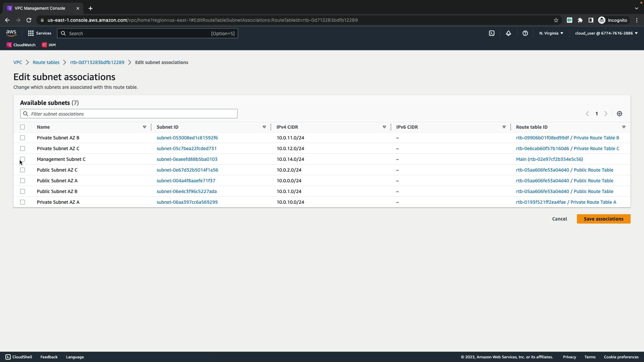The height and width of the screenshot is (362, 644).
Task: Click the AWS logo home icon
Action: tap(11, 33)
